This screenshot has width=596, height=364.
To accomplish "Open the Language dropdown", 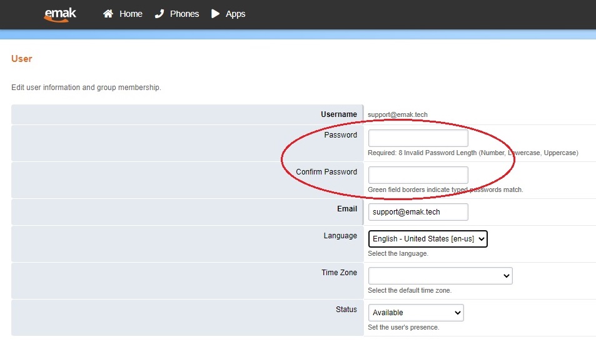I will click(x=428, y=238).
